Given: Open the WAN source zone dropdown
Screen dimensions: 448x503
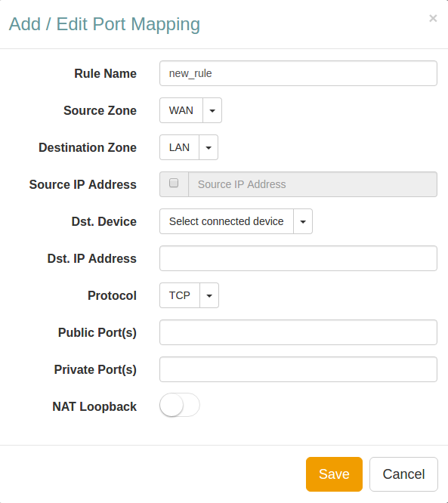Looking at the screenshot, I should click(x=181, y=110).
